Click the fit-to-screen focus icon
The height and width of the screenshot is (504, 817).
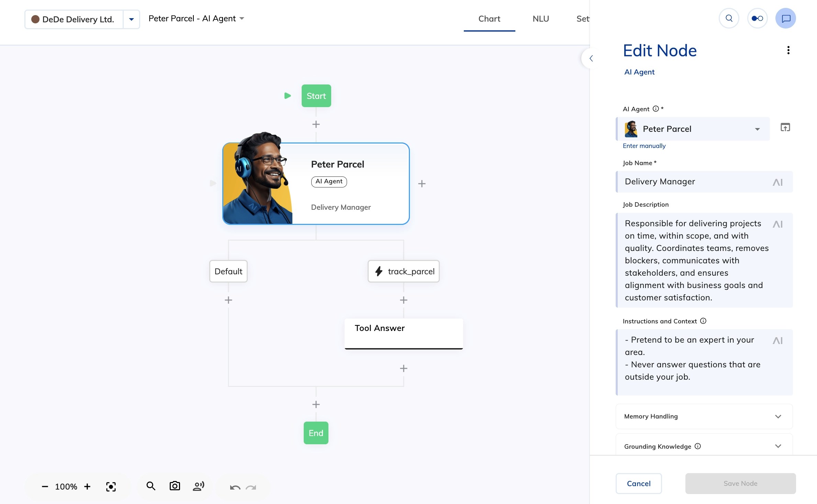click(111, 486)
